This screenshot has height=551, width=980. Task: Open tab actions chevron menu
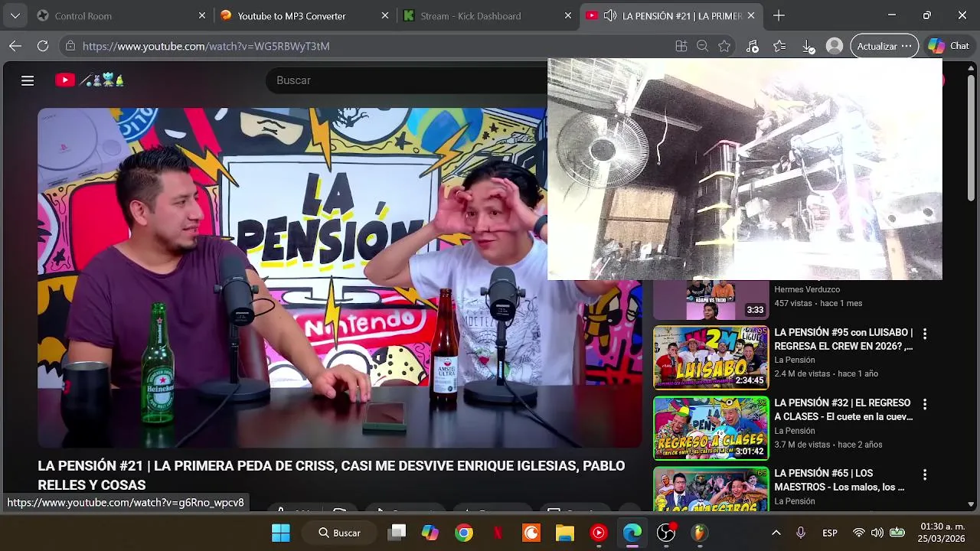[x=15, y=15]
